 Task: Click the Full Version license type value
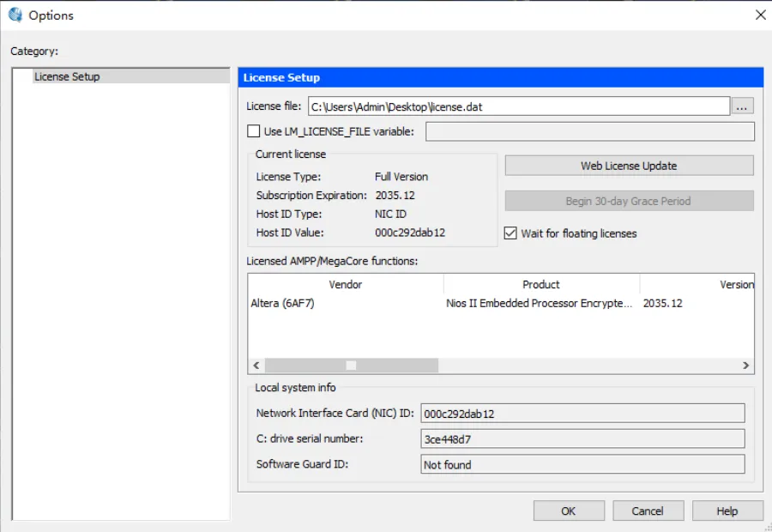click(401, 177)
